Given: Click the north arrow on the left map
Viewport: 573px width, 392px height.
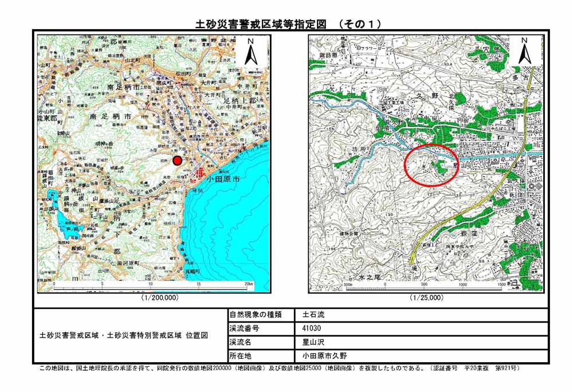Looking at the screenshot, I should tap(251, 52).
